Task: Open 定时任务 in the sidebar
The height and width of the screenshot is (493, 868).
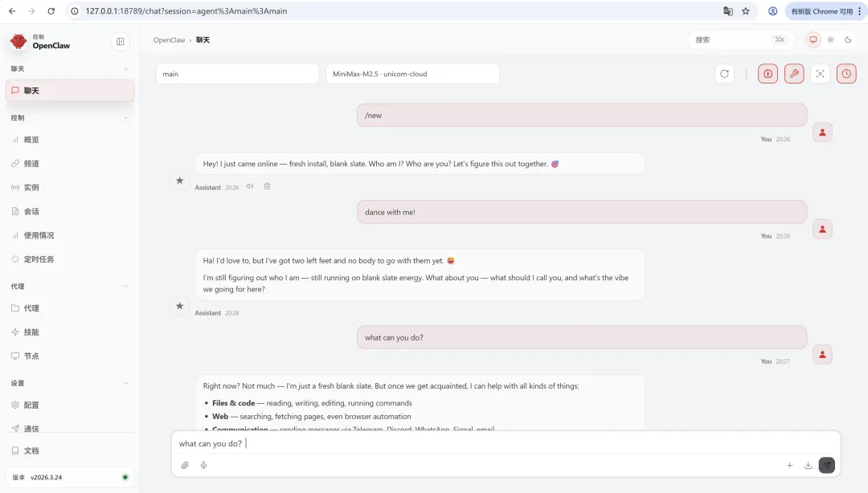Action: click(39, 259)
